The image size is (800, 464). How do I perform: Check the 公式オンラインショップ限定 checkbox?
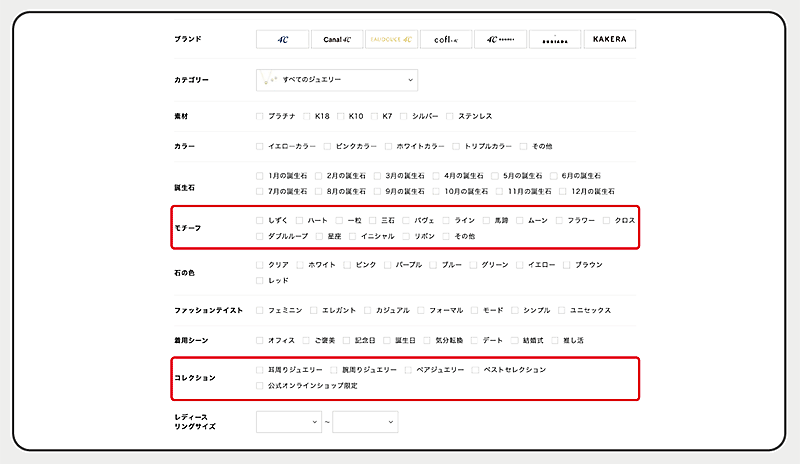coord(261,385)
